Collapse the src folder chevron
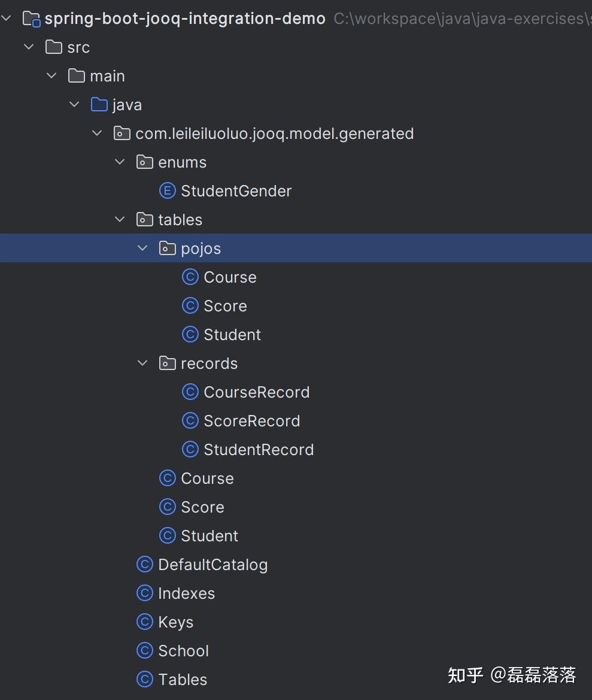The image size is (592, 700). pos(29,47)
